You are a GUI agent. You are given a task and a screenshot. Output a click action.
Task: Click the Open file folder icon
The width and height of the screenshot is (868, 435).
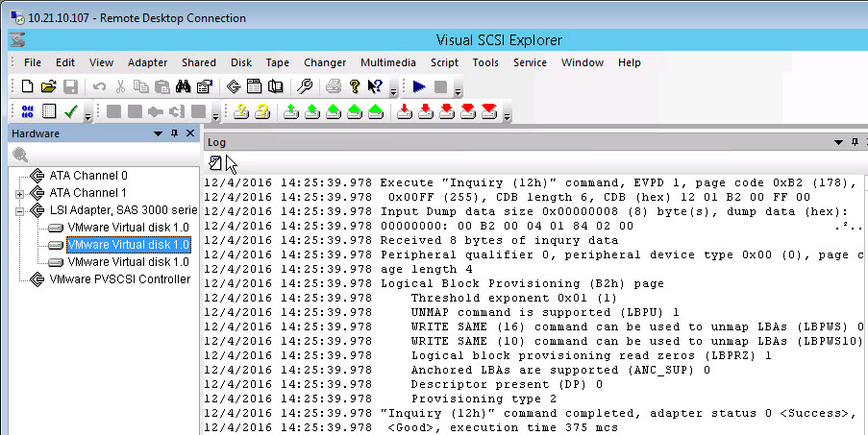(x=49, y=86)
